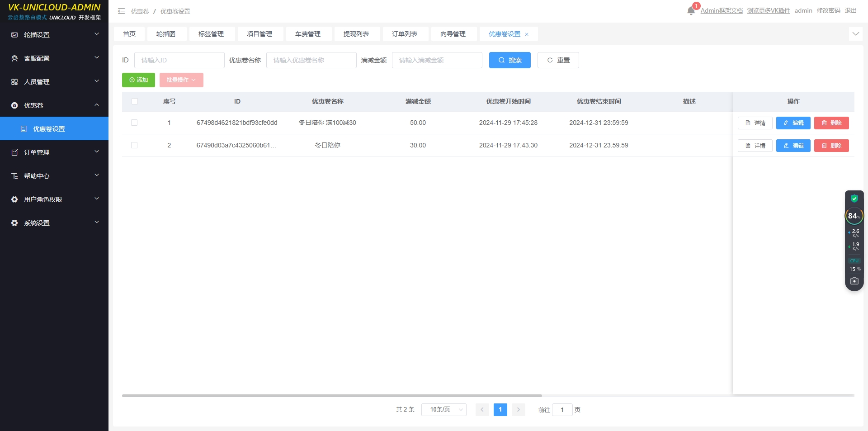Click the 帮助中心 tree icon
This screenshot has height=431, width=868.
pyautogui.click(x=14, y=176)
